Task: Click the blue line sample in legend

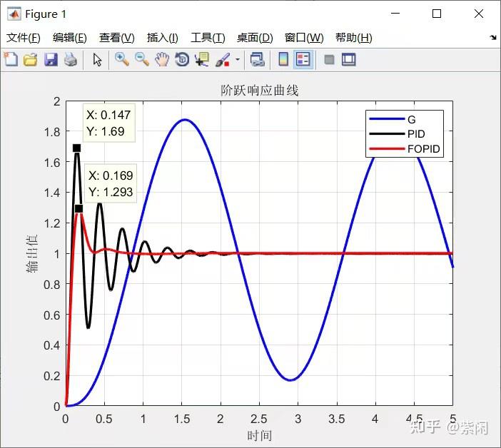Action: click(x=387, y=119)
